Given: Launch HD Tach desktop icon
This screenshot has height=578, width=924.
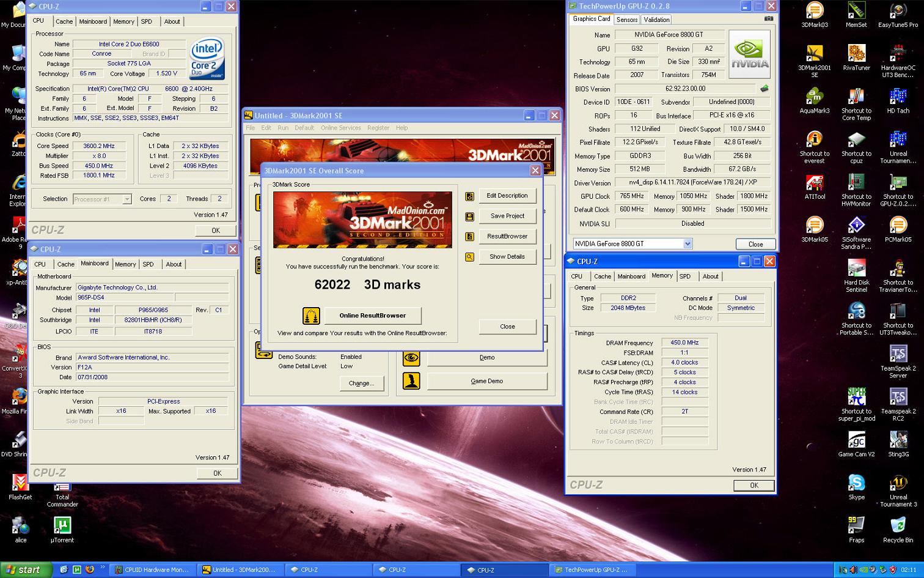Looking at the screenshot, I should click(x=898, y=101).
